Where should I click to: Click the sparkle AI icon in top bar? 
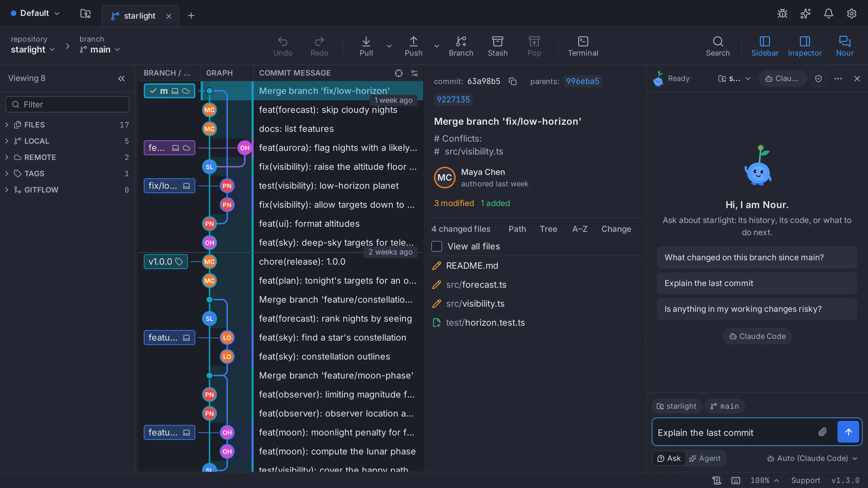tap(806, 14)
